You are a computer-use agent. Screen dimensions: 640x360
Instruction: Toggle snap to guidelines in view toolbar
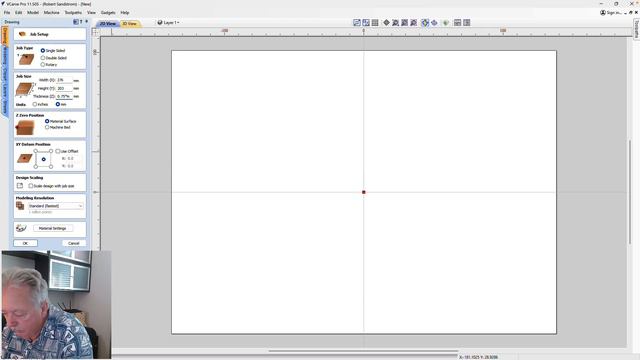(x=357, y=23)
